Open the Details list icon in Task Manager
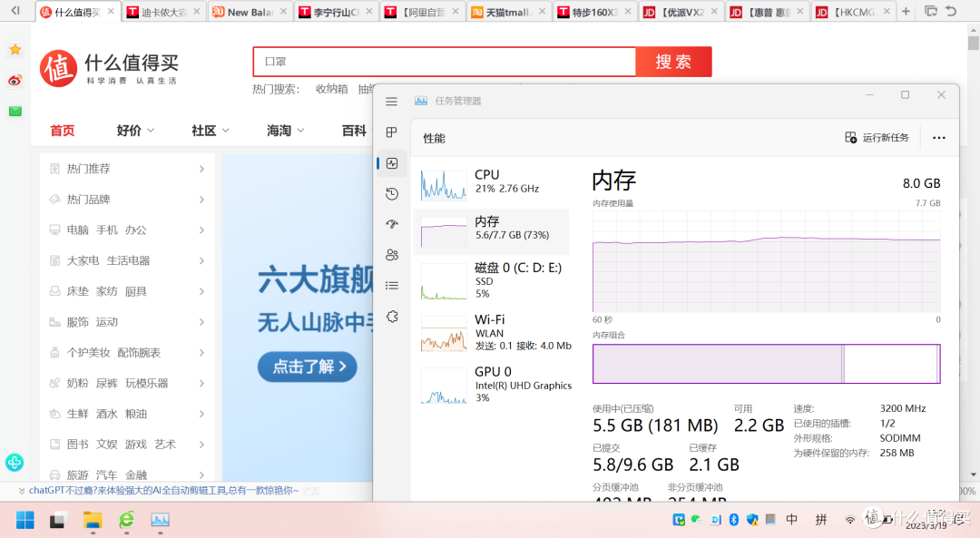Image resolution: width=980 pixels, height=538 pixels. [392, 286]
